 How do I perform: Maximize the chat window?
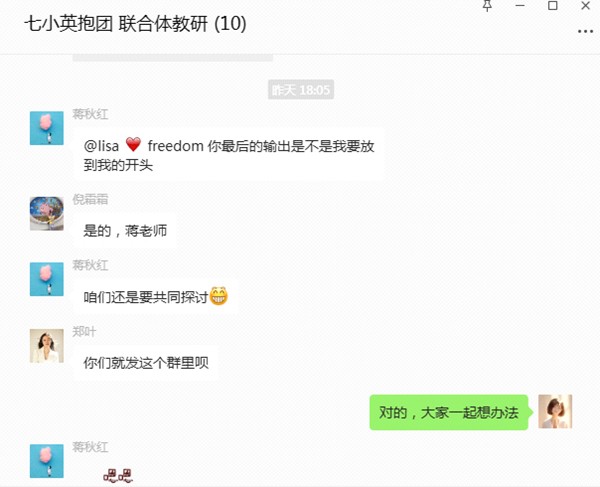tap(553, 6)
